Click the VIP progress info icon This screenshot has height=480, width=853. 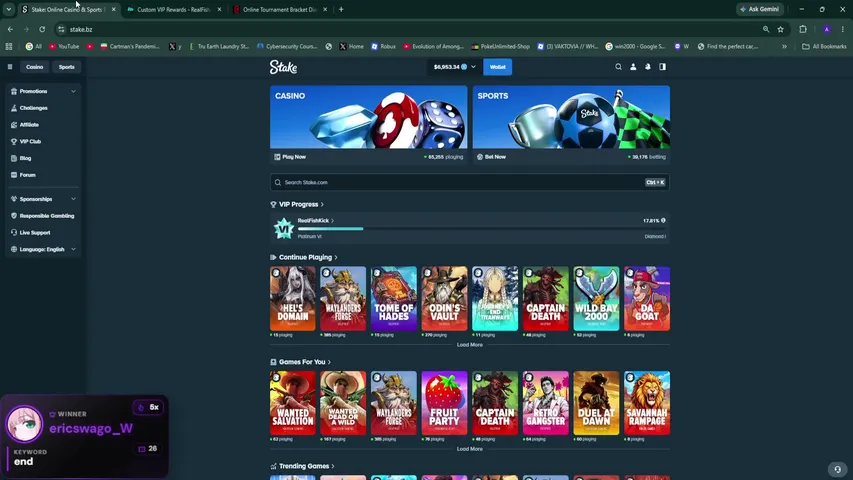point(663,220)
